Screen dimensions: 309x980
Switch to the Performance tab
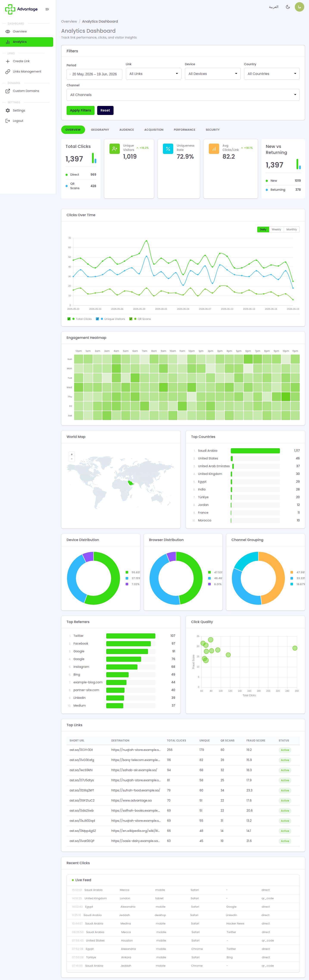(x=185, y=130)
